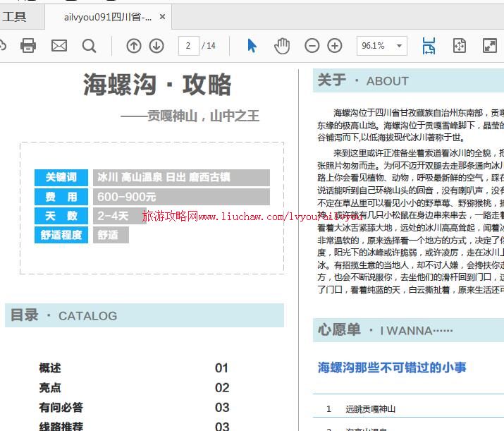Viewport: 504px width, 431px height.
Task: Click the page number field showing 2
Action: (x=188, y=46)
